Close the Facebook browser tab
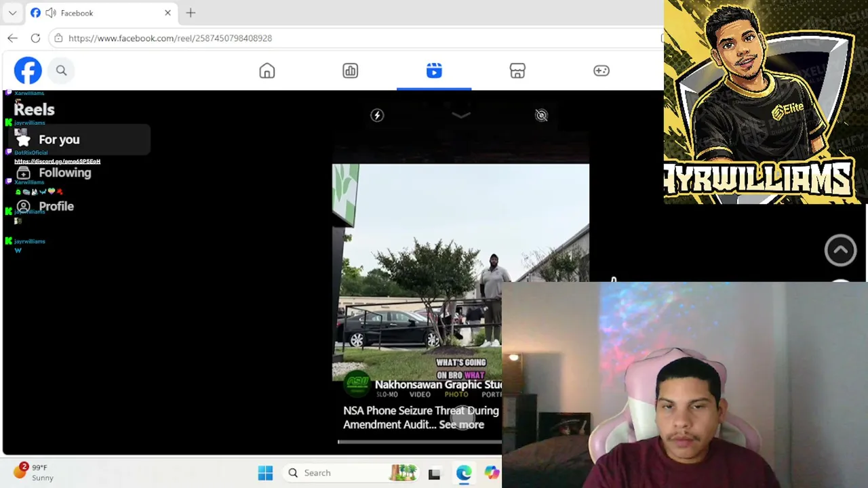This screenshot has width=868, height=488. coord(167,13)
